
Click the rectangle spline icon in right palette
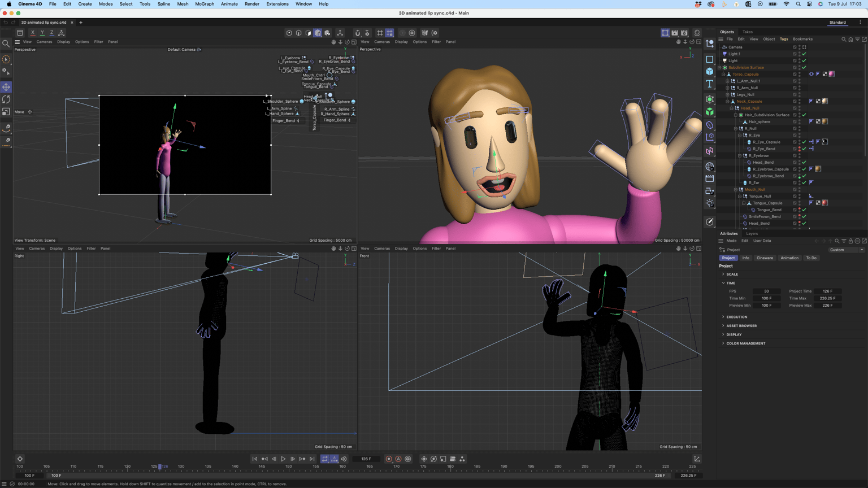tap(710, 59)
